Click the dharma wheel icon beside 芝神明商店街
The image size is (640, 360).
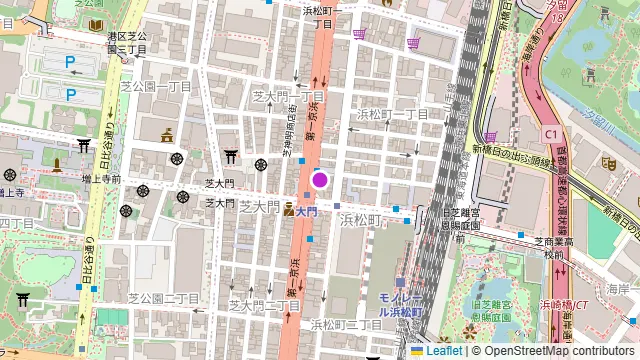(261, 165)
